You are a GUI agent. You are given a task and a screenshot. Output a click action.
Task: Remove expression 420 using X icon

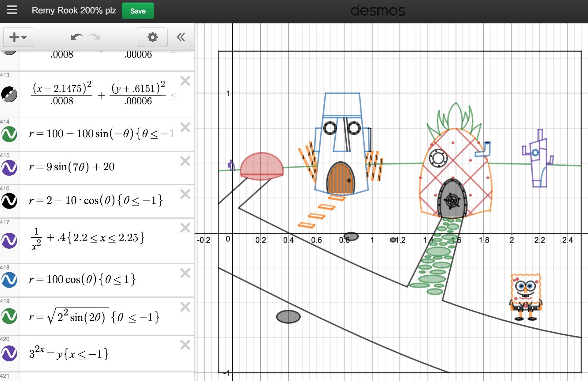(x=185, y=345)
